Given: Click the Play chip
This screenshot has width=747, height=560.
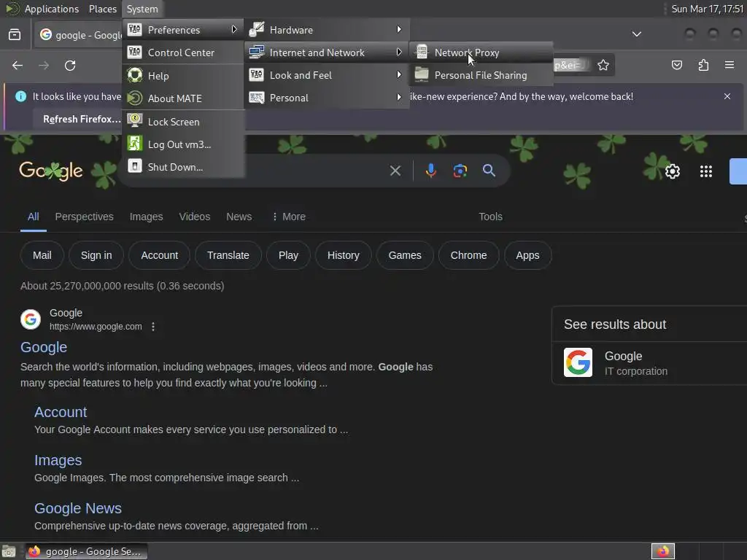Looking at the screenshot, I should coord(288,255).
